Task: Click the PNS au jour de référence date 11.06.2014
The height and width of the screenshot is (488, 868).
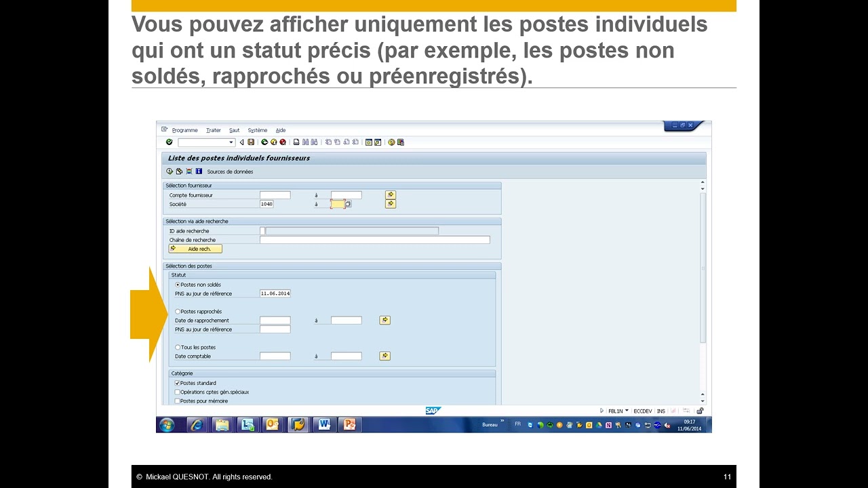Action: (275, 293)
